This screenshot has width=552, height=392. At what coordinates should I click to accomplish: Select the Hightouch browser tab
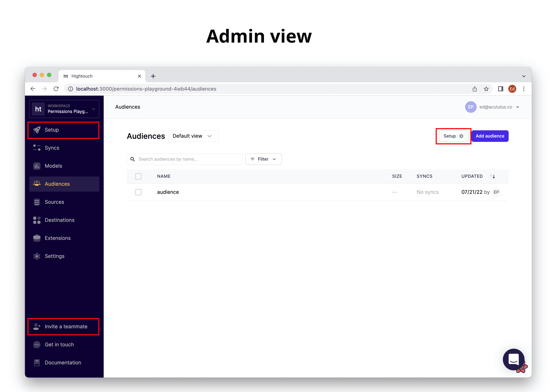pyautogui.click(x=82, y=76)
